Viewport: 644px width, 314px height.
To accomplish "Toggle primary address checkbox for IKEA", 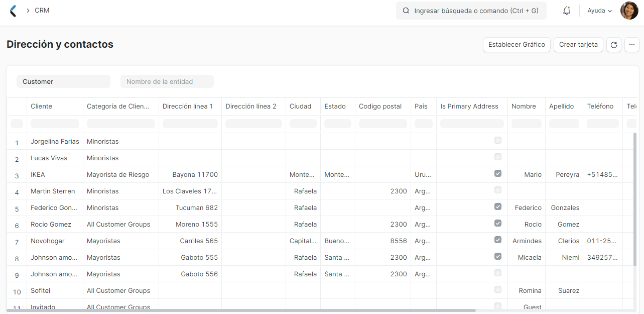I will (x=498, y=173).
